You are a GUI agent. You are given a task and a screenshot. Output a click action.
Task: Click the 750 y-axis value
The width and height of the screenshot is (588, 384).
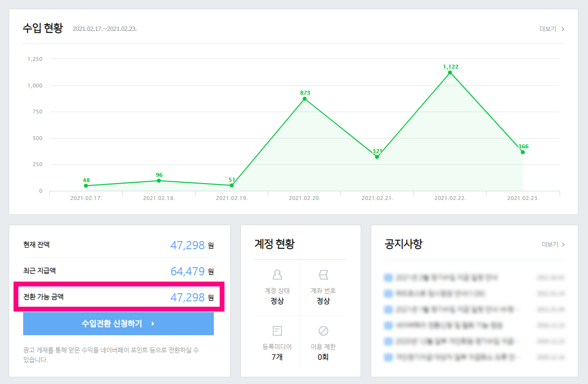coord(38,112)
